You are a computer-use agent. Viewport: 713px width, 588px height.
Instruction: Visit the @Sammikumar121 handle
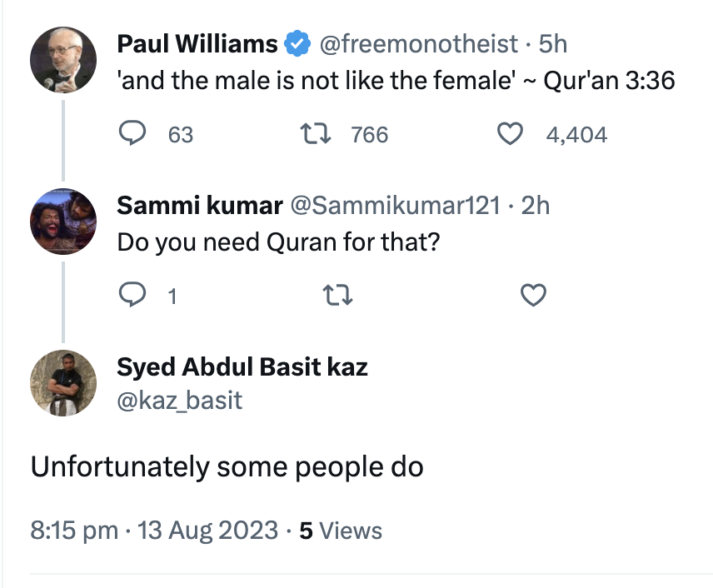395,206
